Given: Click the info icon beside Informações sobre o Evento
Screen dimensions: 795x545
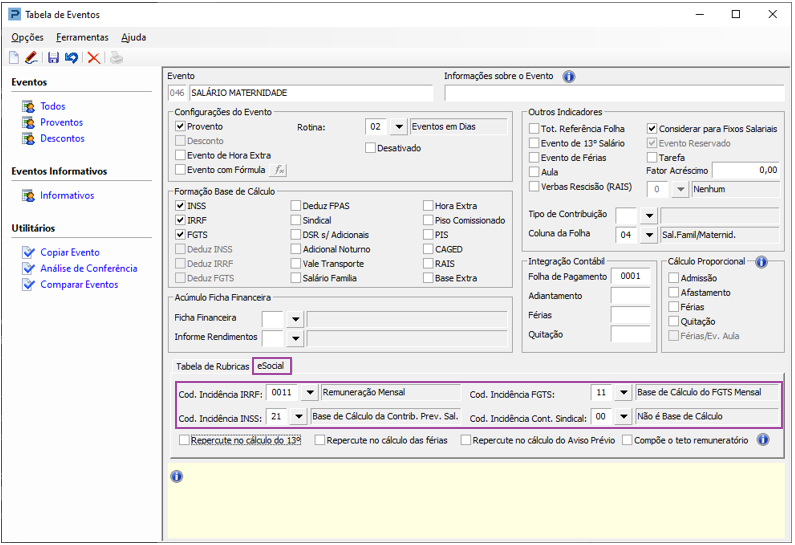Looking at the screenshot, I should point(569,77).
